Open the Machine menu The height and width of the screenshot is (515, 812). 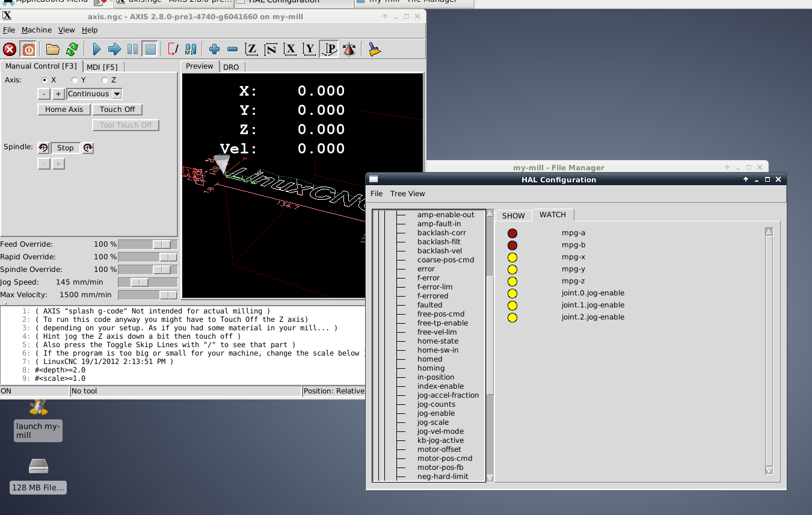coord(37,30)
